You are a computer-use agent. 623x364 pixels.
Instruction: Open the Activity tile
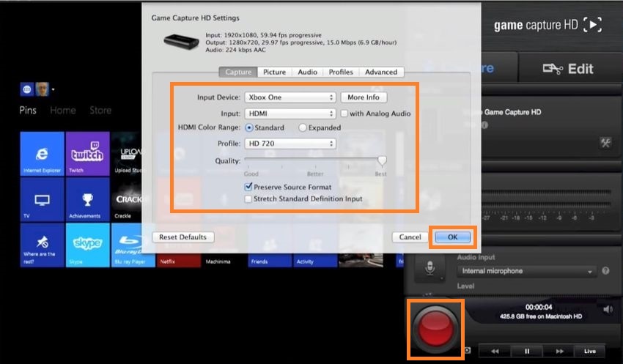[x=315, y=261]
